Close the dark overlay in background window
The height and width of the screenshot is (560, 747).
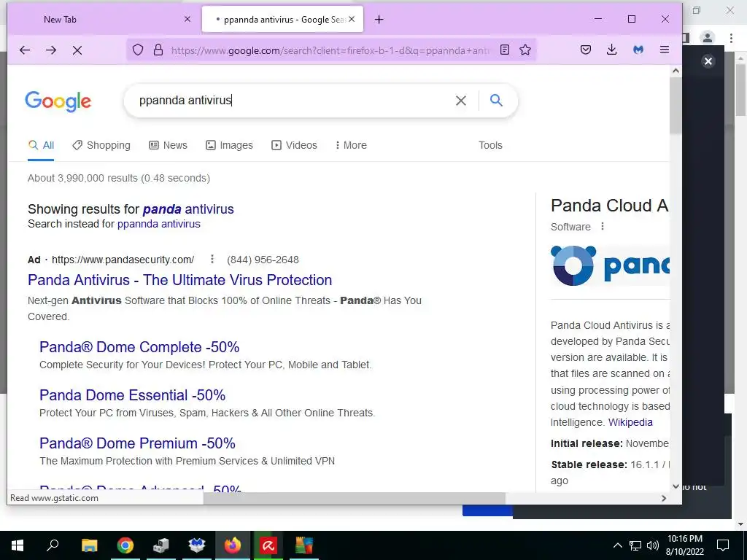708,61
